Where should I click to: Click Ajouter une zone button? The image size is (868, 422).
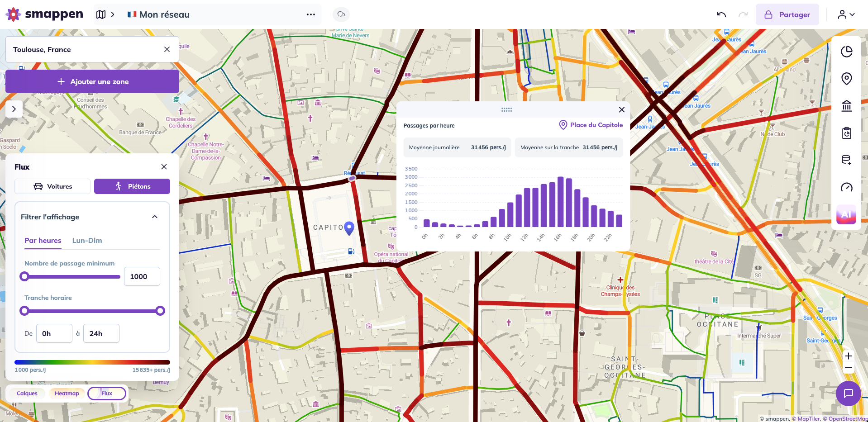(x=92, y=81)
